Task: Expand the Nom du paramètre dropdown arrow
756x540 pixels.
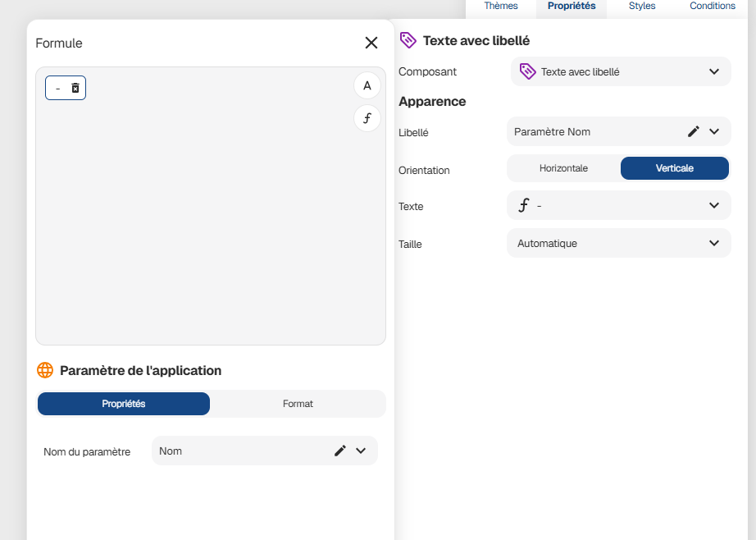Action: (x=361, y=451)
